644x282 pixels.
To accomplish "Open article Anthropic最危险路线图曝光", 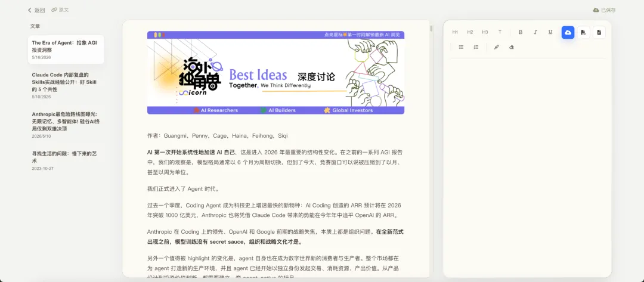I will (66, 125).
